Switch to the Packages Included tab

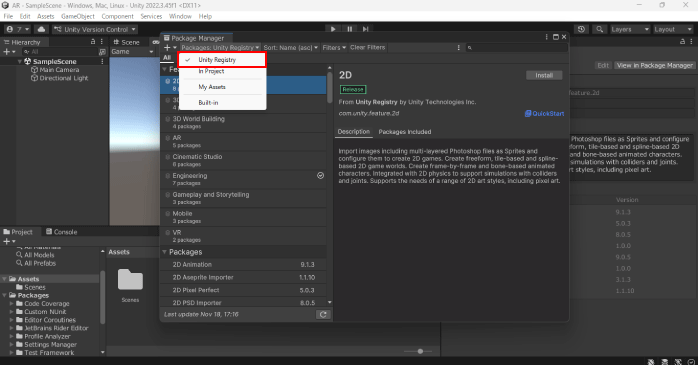(405, 132)
